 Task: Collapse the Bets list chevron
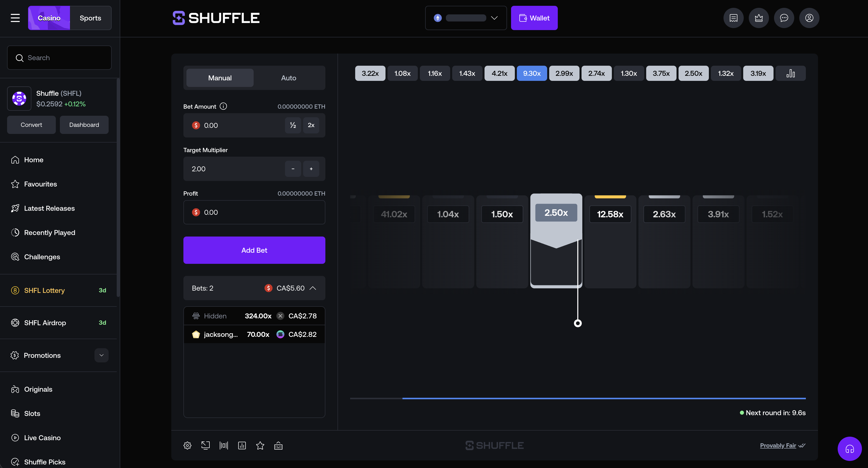[313, 288]
